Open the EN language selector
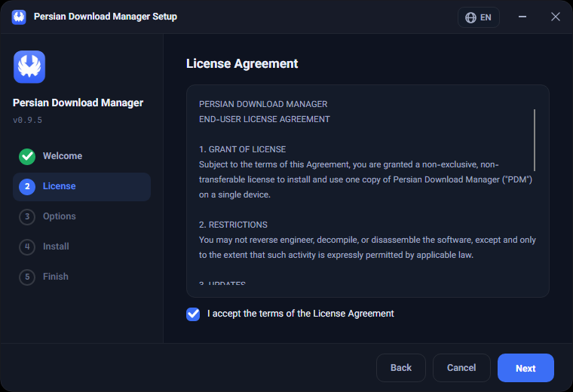 [x=478, y=17]
